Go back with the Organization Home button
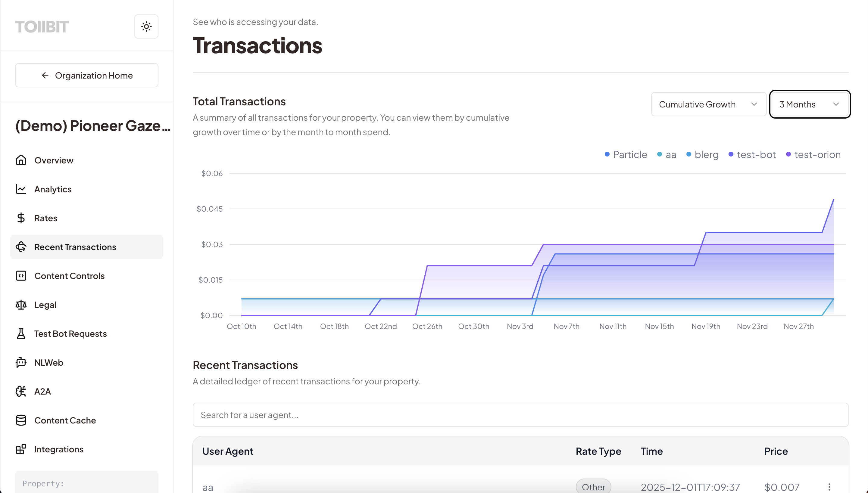Image resolution: width=868 pixels, height=493 pixels. point(86,75)
